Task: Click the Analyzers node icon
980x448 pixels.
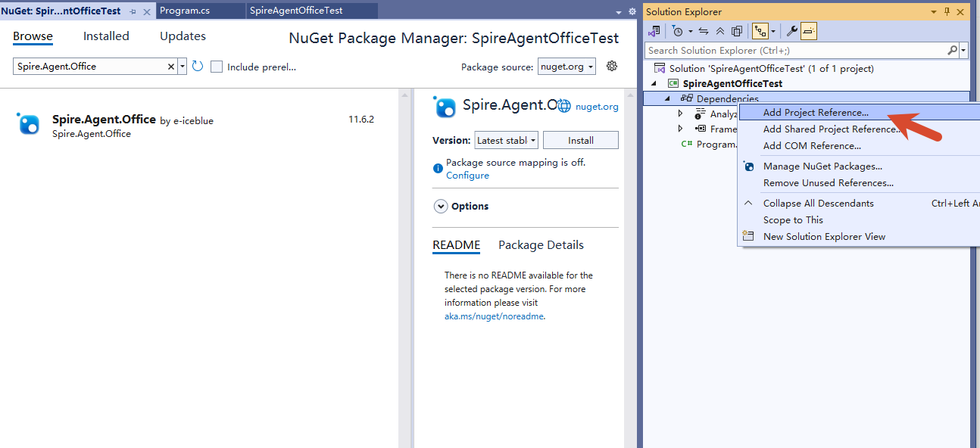Action: pyautogui.click(x=701, y=114)
